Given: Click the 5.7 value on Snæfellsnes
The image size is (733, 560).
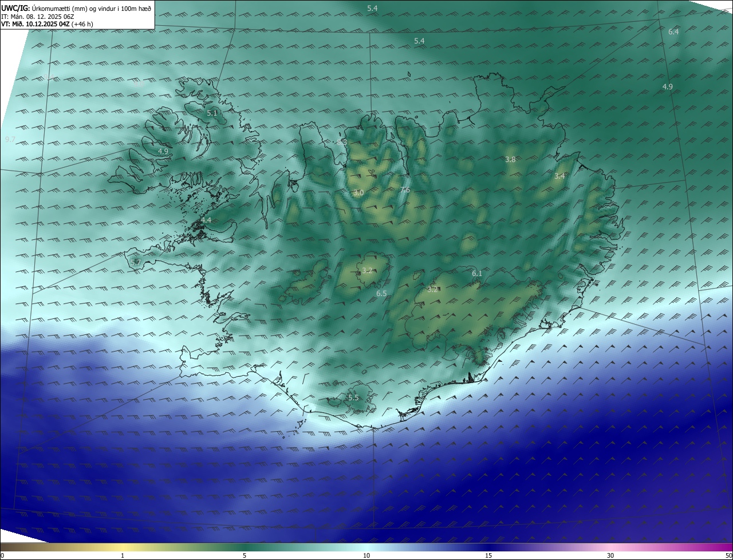Looking at the screenshot, I should pos(135,262).
